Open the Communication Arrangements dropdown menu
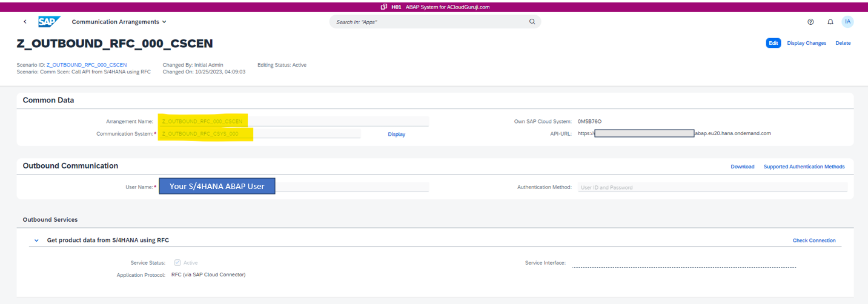The image size is (868, 306). tap(119, 22)
